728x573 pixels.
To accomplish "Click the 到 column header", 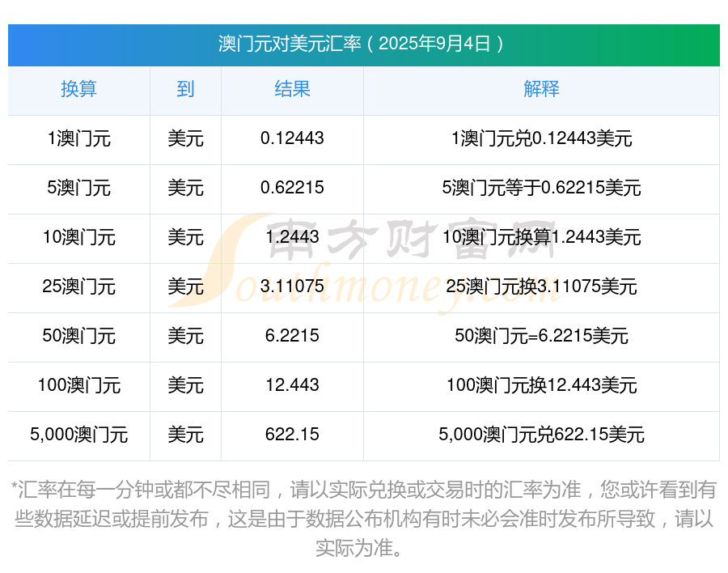I will (185, 88).
